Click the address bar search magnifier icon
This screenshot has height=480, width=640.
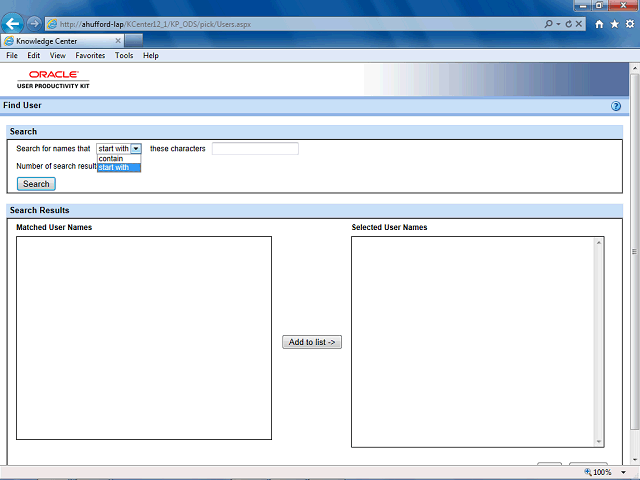(549, 24)
